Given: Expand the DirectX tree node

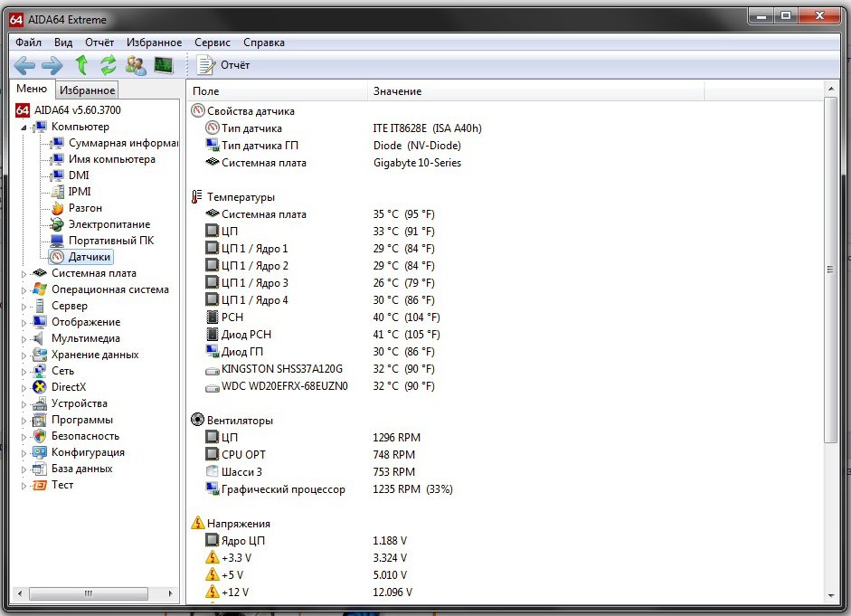Looking at the screenshot, I should (24, 388).
